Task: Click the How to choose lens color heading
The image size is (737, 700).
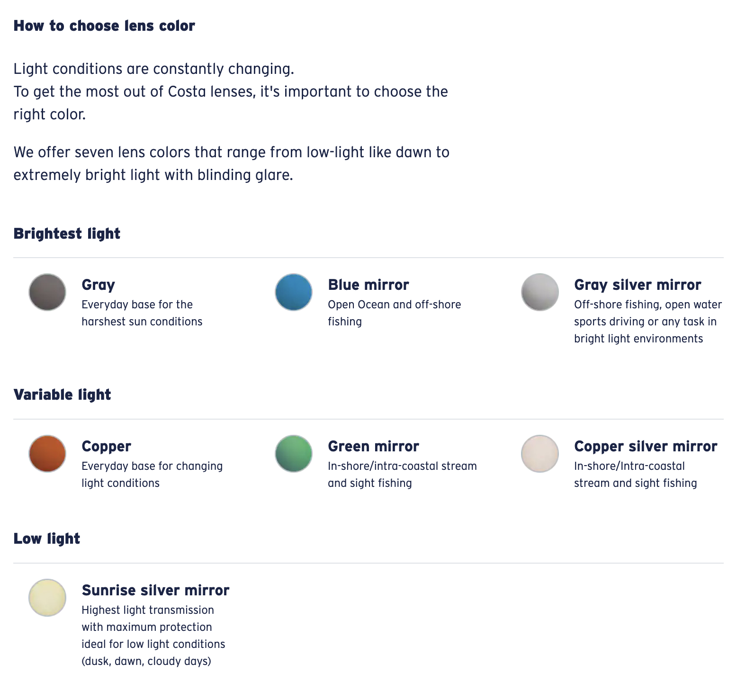Action: (104, 26)
